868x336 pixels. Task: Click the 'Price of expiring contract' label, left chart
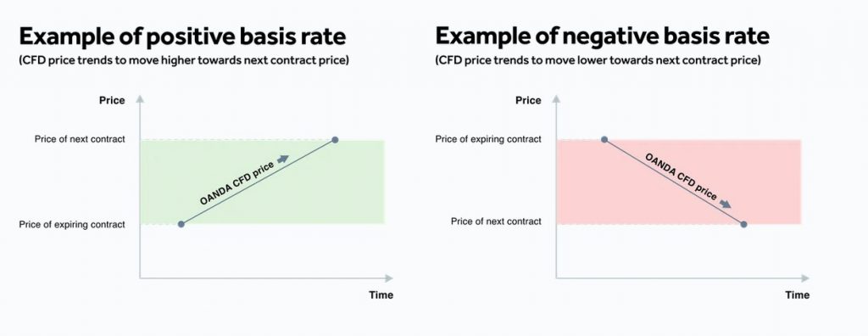click(72, 225)
